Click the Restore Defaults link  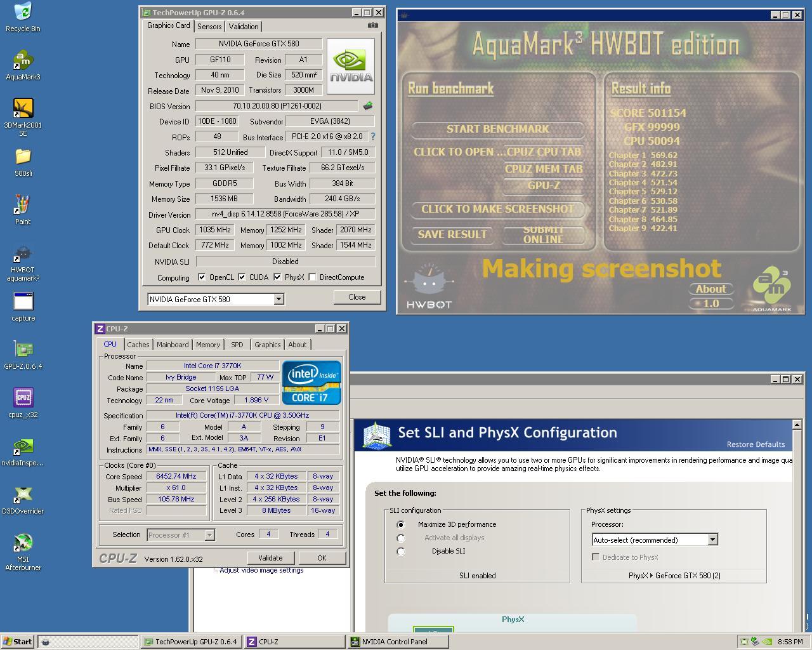756,444
